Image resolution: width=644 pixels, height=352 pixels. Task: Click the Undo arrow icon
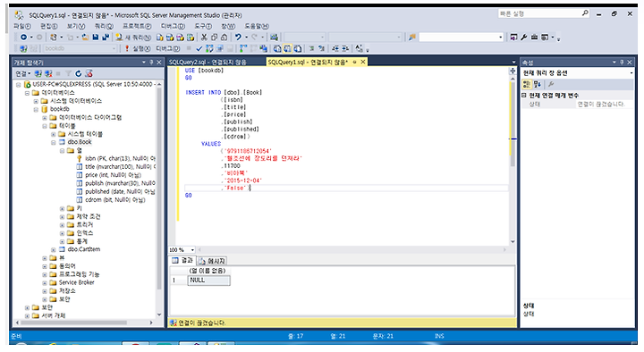point(238,38)
